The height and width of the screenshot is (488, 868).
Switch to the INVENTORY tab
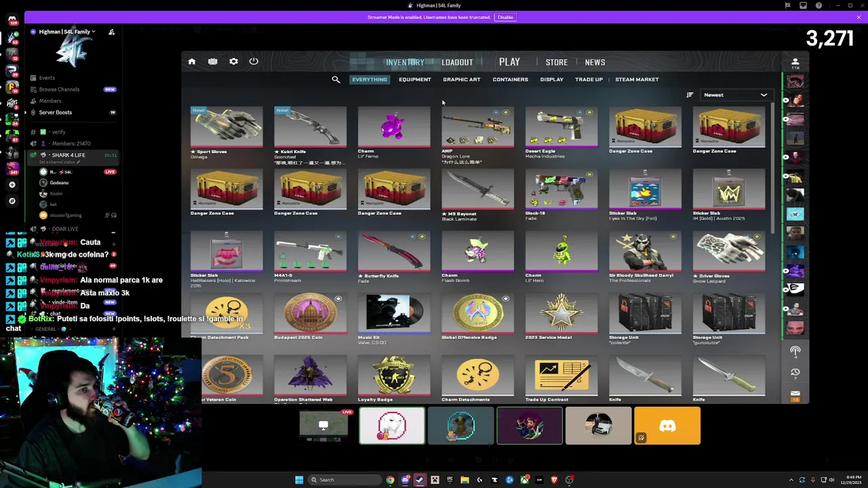405,62
